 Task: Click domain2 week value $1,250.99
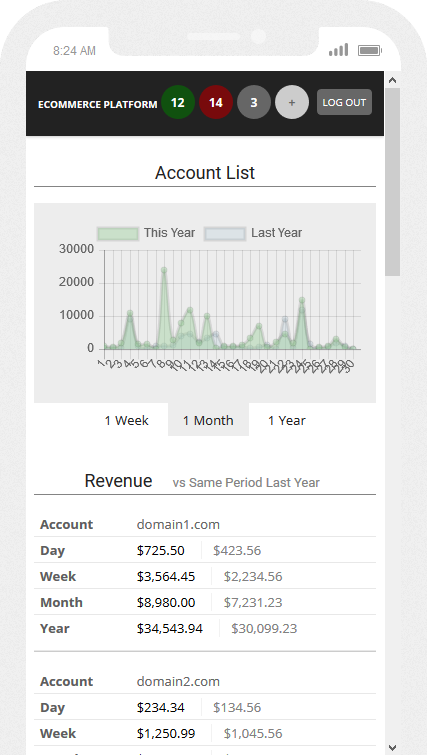coord(166,733)
